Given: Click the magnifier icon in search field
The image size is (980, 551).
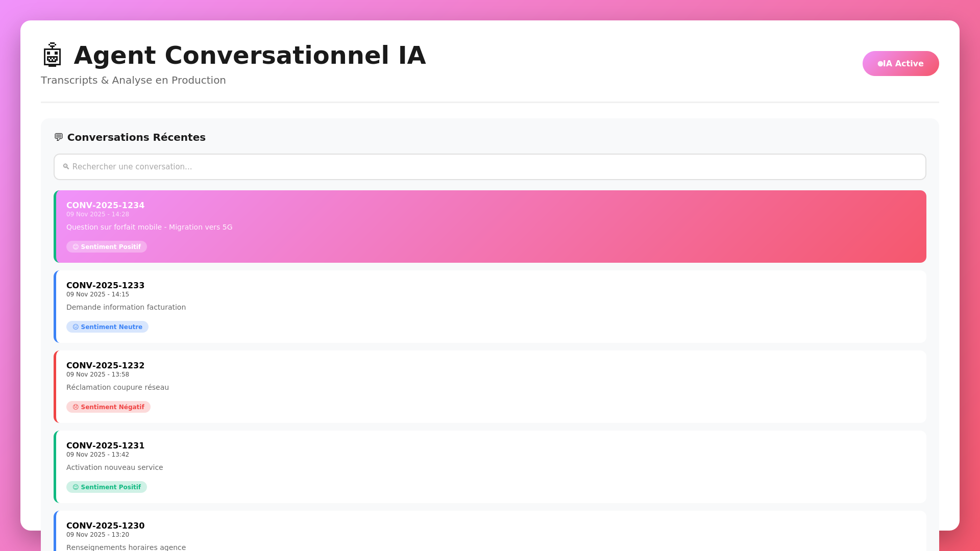Looking at the screenshot, I should click(66, 167).
